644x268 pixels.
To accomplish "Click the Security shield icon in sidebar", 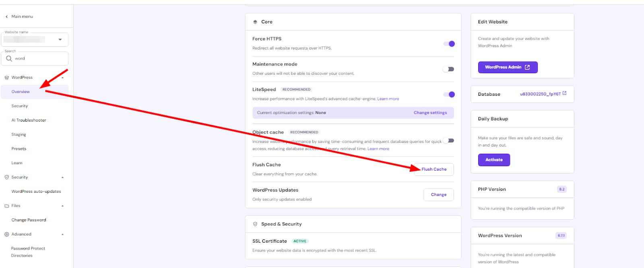I will pos(6,177).
